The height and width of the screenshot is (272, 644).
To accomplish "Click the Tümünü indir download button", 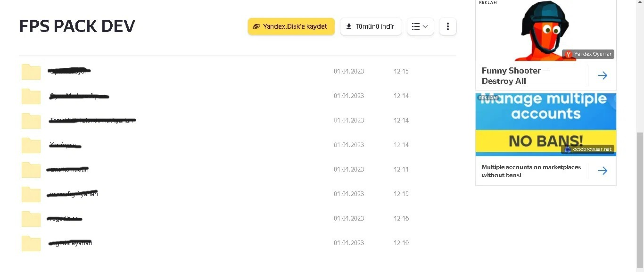I will pos(371,26).
